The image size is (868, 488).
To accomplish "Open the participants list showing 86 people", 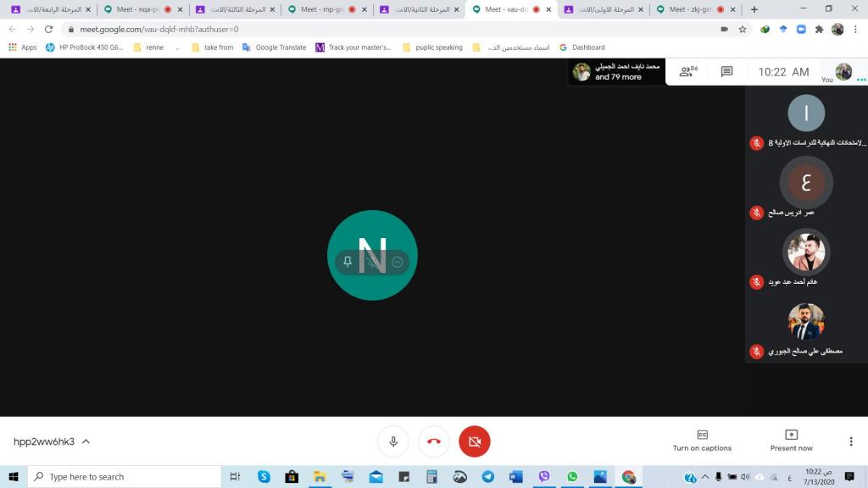I will point(688,72).
